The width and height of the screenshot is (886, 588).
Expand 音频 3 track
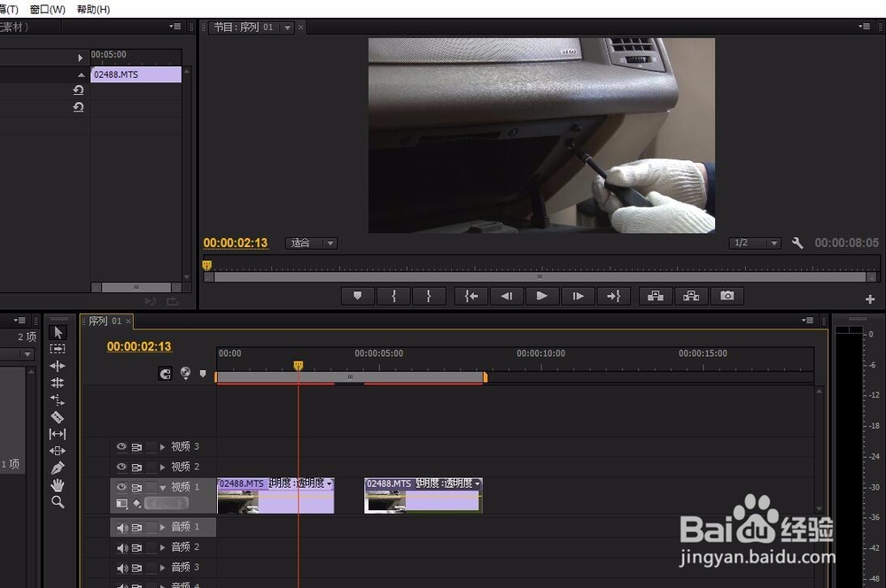click(x=163, y=568)
